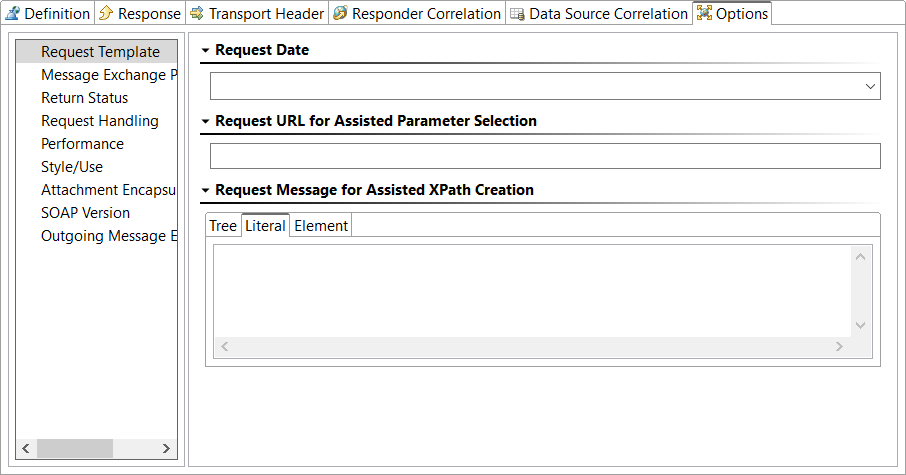The image size is (906, 475).
Task: Open the Request Date dropdown
Action: (870, 87)
